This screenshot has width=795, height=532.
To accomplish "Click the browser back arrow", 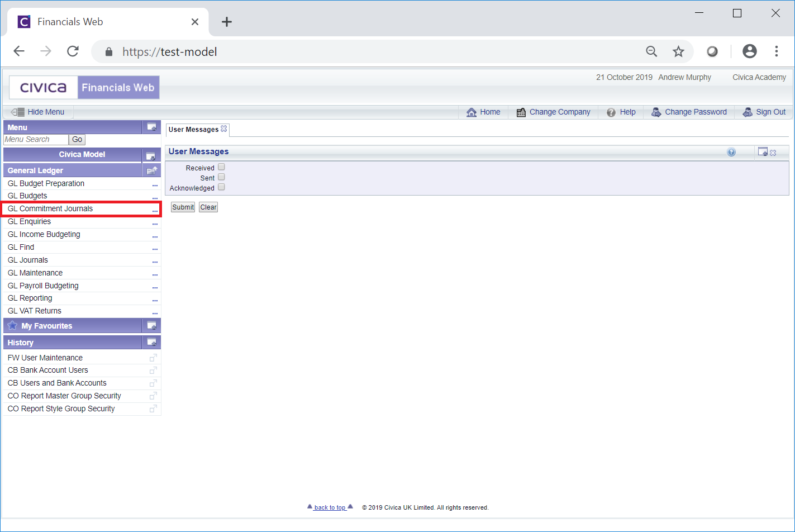I will (19, 51).
